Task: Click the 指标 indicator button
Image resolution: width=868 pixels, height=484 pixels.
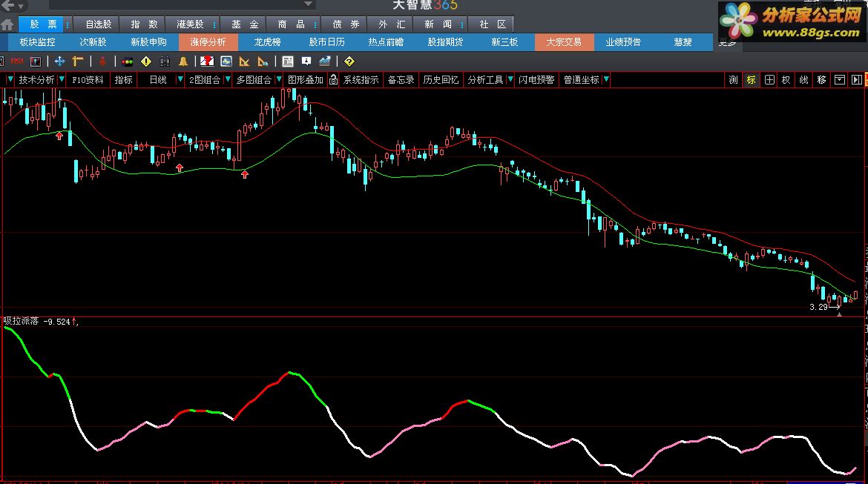Action: [x=123, y=80]
